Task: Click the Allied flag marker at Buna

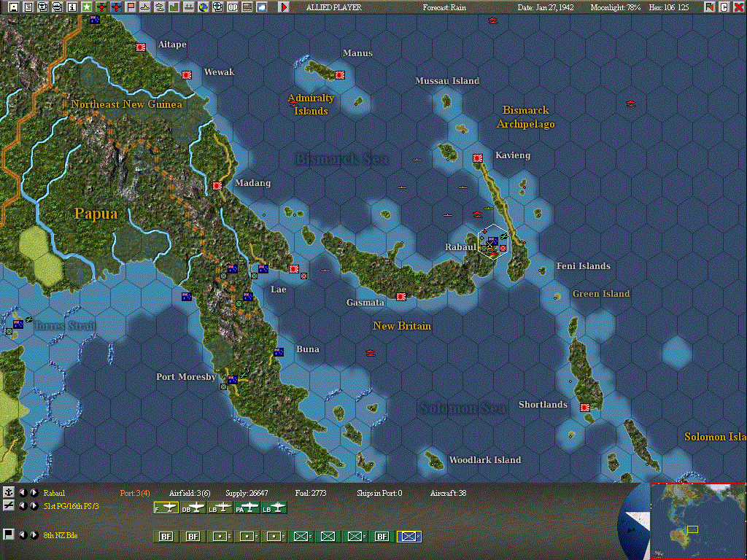Action: click(x=279, y=352)
